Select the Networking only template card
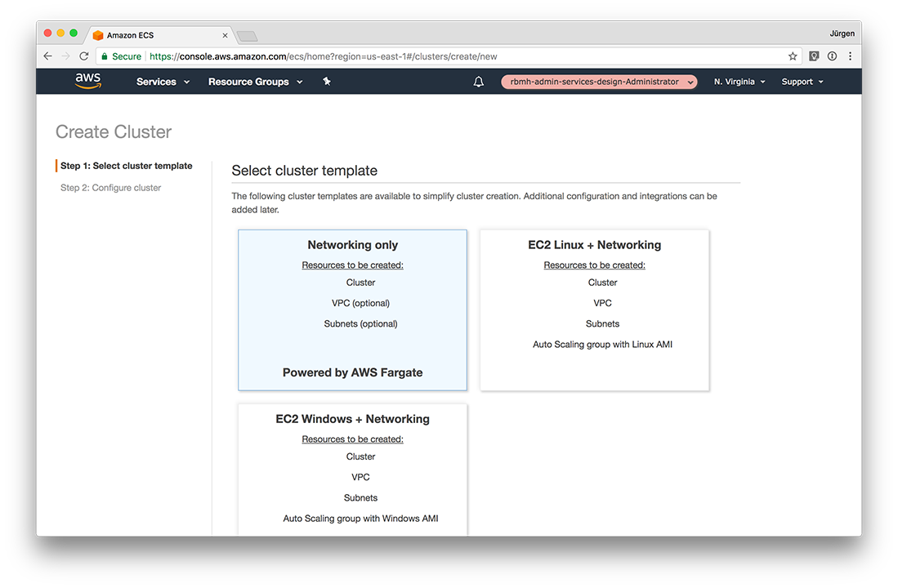The image size is (898, 588). pyautogui.click(x=353, y=310)
